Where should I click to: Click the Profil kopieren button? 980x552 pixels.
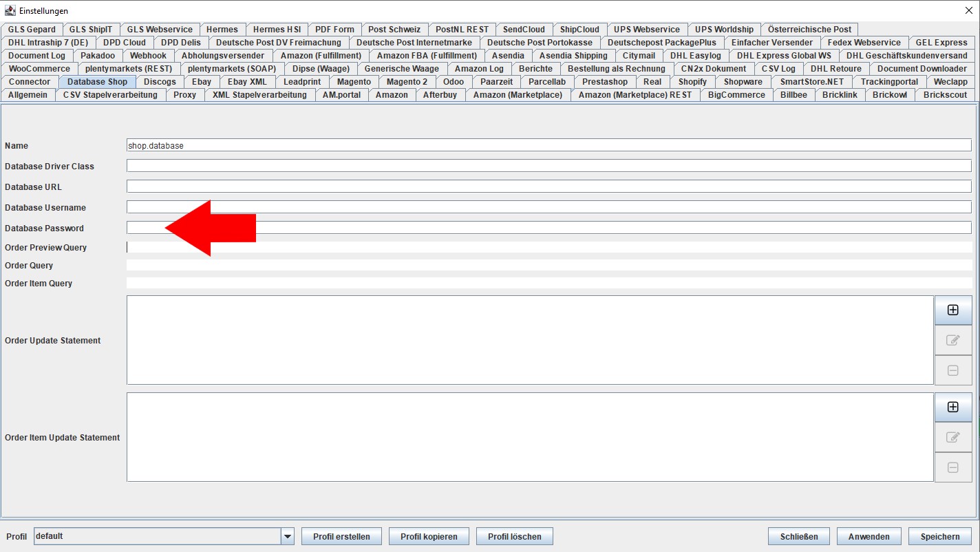tap(429, 536)
